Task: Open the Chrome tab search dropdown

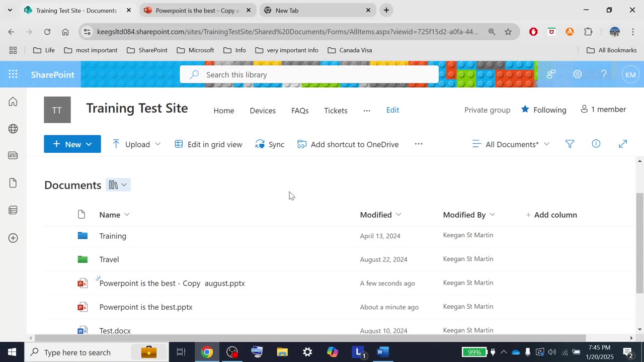Action: [10, 10]
